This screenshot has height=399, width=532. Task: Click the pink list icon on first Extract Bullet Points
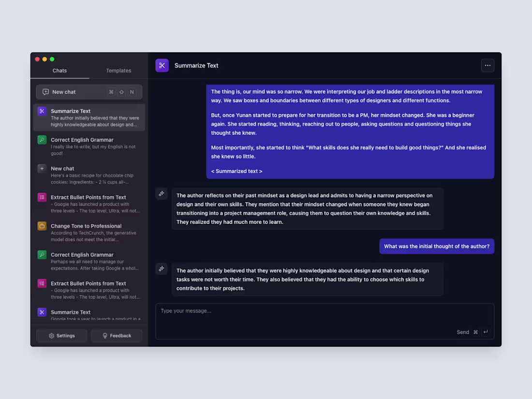(x=42, y=197)
